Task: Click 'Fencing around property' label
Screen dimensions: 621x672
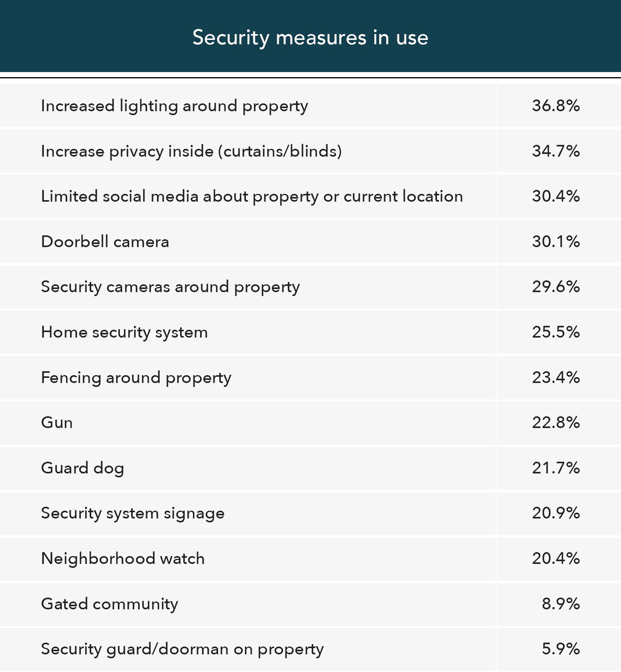Action: pos(136,378)
